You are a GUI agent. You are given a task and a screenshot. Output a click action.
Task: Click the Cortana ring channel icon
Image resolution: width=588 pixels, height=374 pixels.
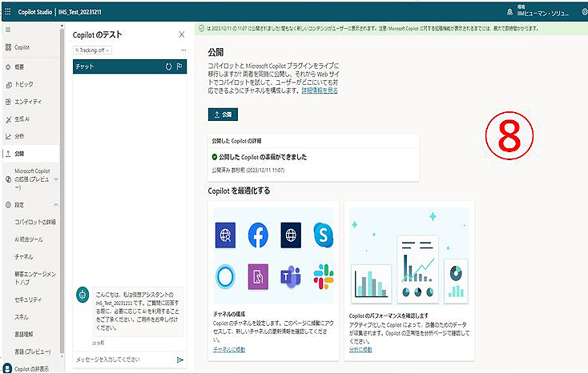225,276
